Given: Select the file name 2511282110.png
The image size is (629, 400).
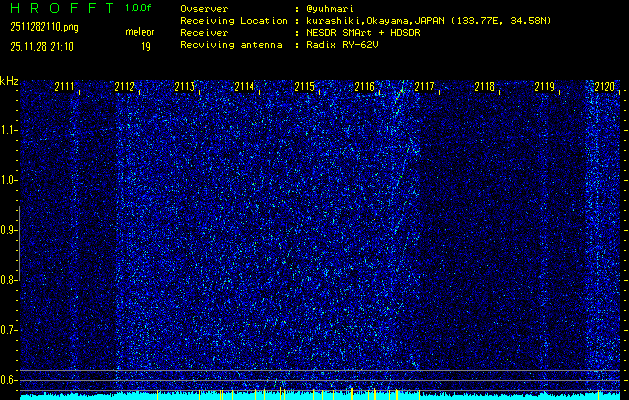Looking at the screenshot, I should click(x=44, y=27).
